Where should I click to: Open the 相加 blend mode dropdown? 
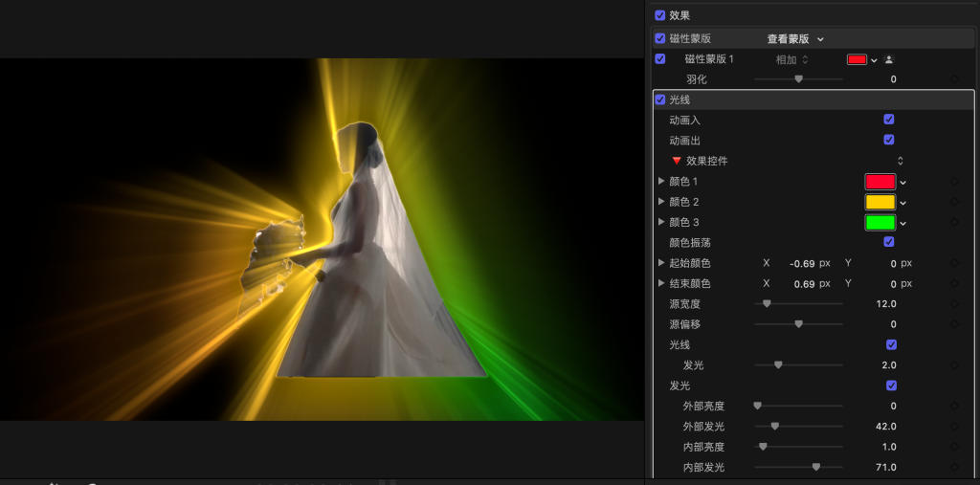(792, 59)
